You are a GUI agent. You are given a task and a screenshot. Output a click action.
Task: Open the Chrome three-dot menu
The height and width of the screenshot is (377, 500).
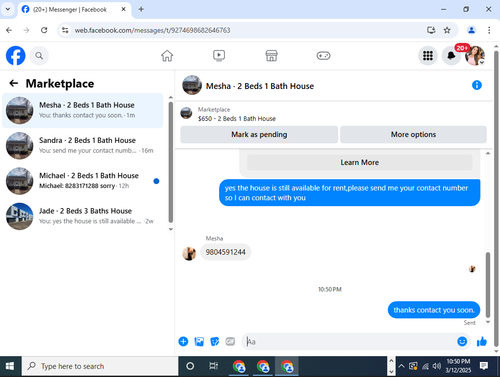(x=489, y=30)
